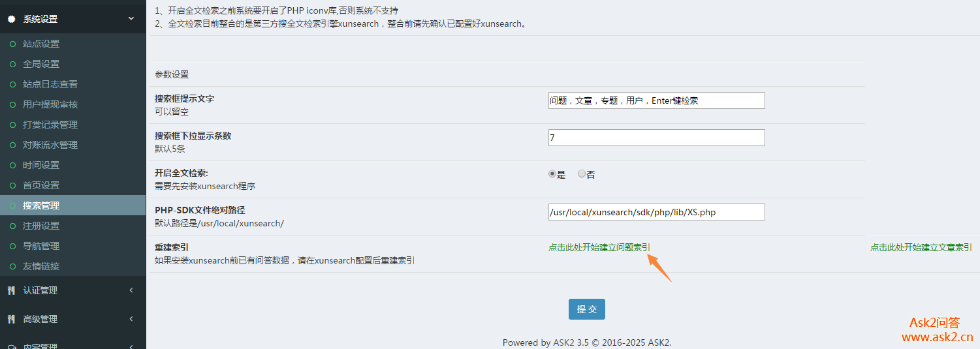Select 打赏记录管理 menu item
This screenshot has width=980, height=349.
[50, 125]
